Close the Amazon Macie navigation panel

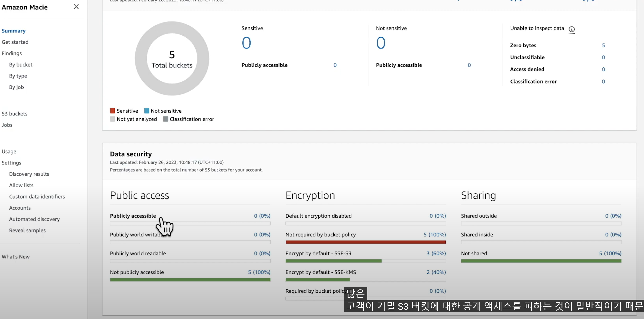[x=76, y=7]
